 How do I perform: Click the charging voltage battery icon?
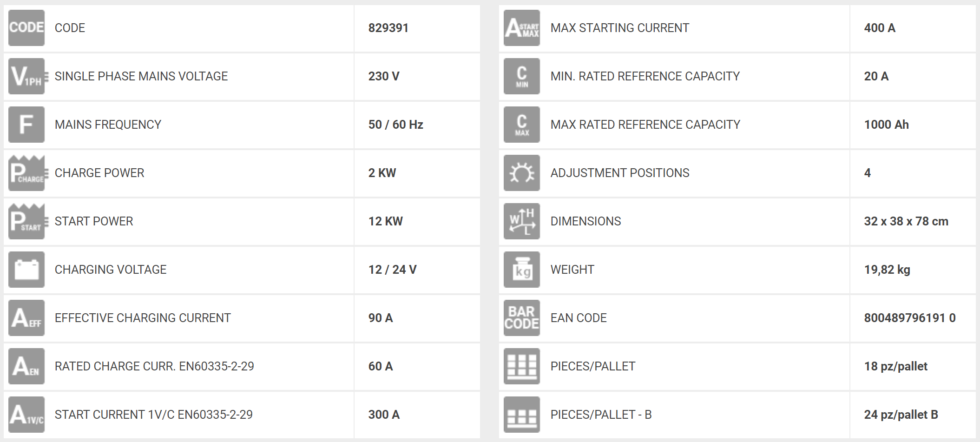(x=26, y=270)
